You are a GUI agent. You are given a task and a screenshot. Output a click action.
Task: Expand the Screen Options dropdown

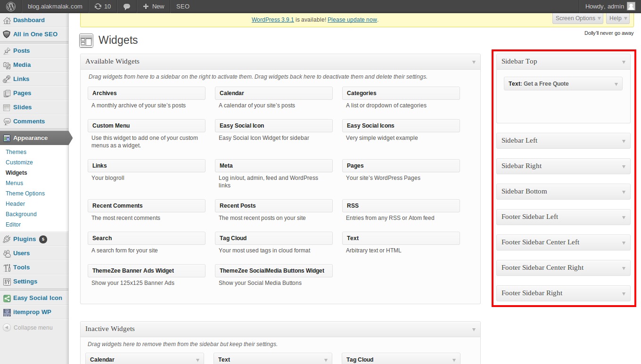[x=577, y=18]
